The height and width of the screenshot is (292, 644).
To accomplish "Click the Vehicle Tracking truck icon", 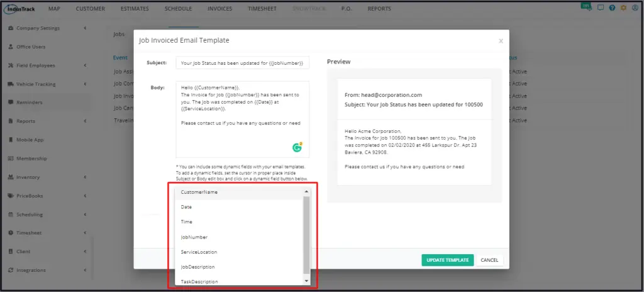I will 11,84.
